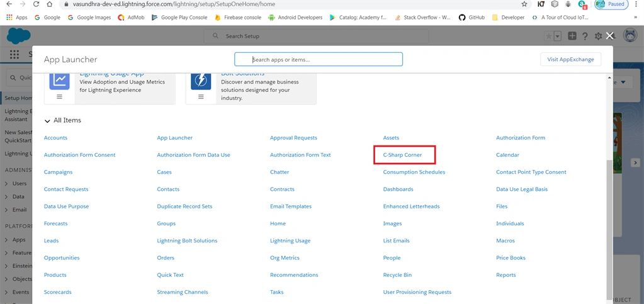
Task: Show more bookmarks chevron
Action: point(636,18)
